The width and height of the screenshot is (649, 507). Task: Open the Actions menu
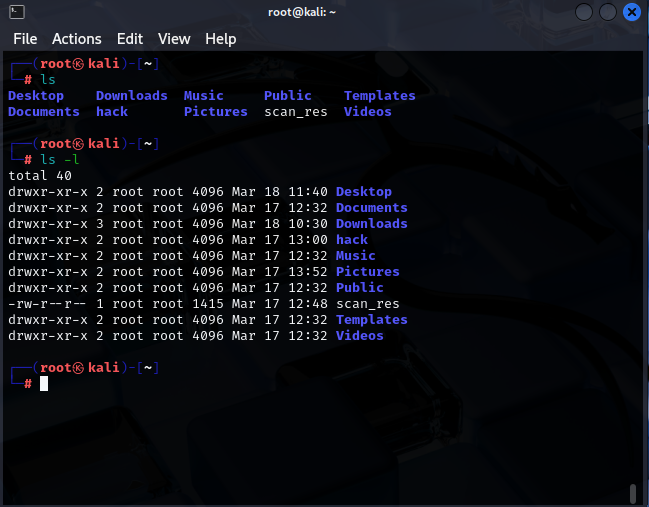pyautogui.click(x=77, y=39)
